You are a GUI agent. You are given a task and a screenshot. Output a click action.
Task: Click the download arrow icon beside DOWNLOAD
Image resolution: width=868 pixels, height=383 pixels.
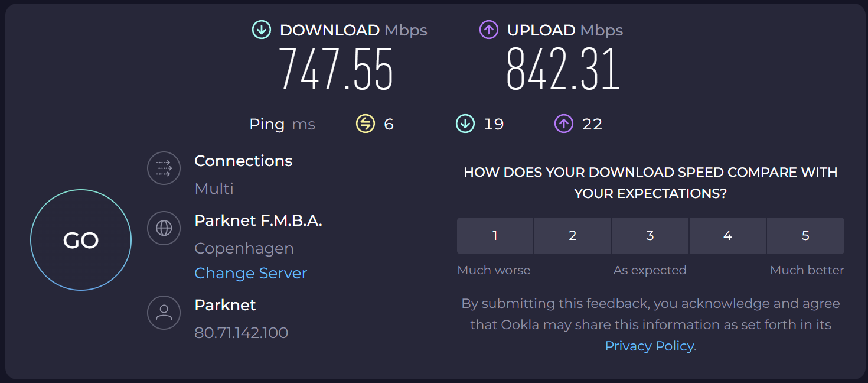tap(262, 30)
